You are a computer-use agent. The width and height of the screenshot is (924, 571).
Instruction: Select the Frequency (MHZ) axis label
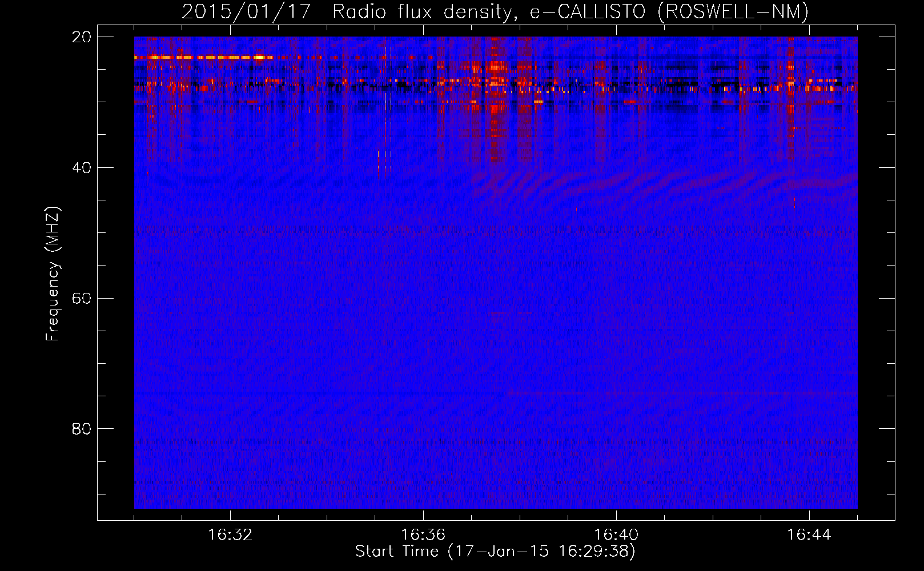click(x=52, y=274)
